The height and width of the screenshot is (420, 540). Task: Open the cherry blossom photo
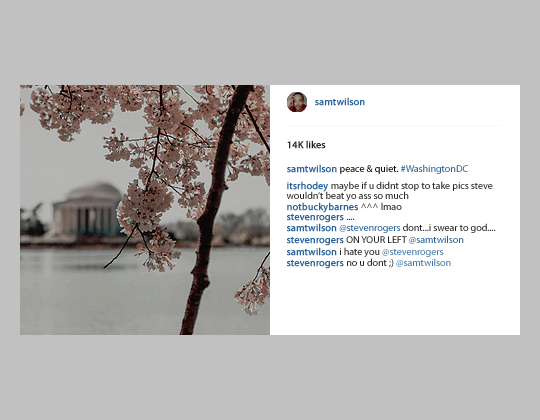[145, 210]
